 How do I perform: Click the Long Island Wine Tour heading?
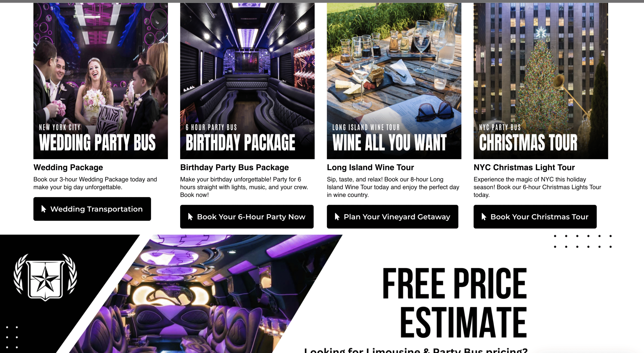tap(370, 167)
